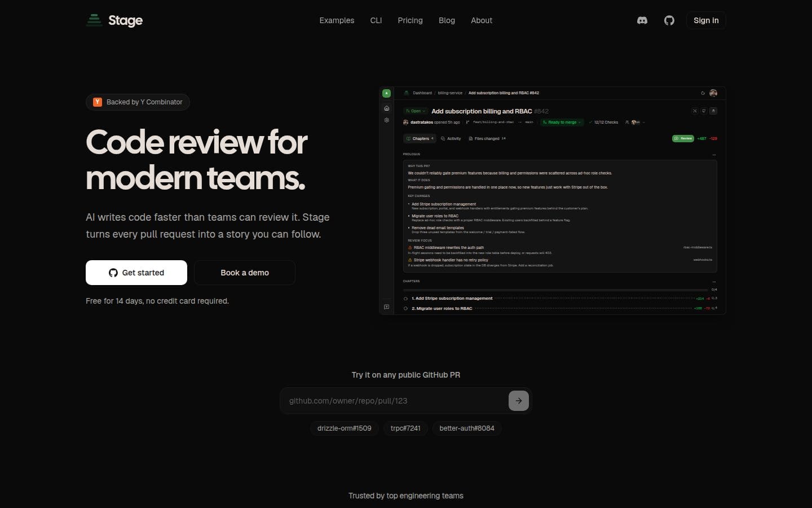The image size is (812, 508).
Task: Click the rightmost icon button beside PR title
Action: pyautogui.click(x=713, y=111)
